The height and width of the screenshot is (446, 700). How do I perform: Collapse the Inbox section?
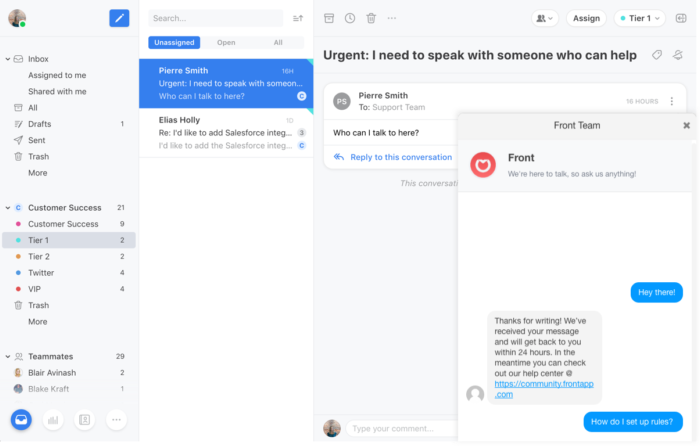tap(8, 59)
